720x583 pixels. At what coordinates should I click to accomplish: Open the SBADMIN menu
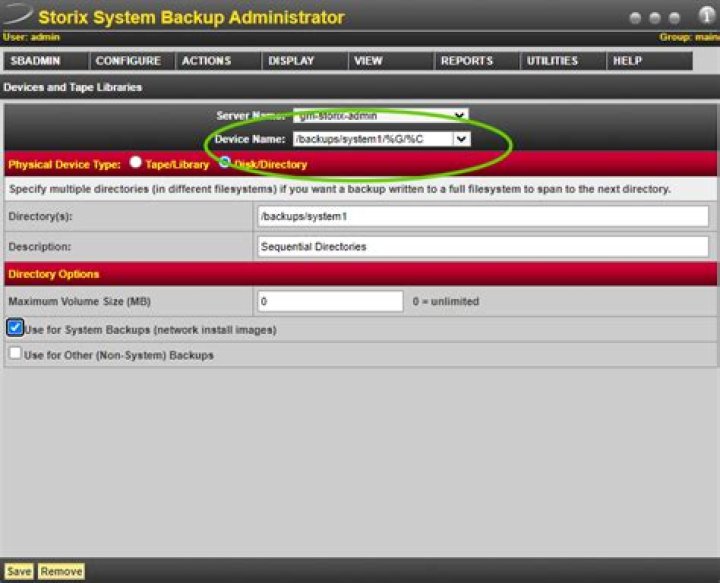click(x=45, y=61)
